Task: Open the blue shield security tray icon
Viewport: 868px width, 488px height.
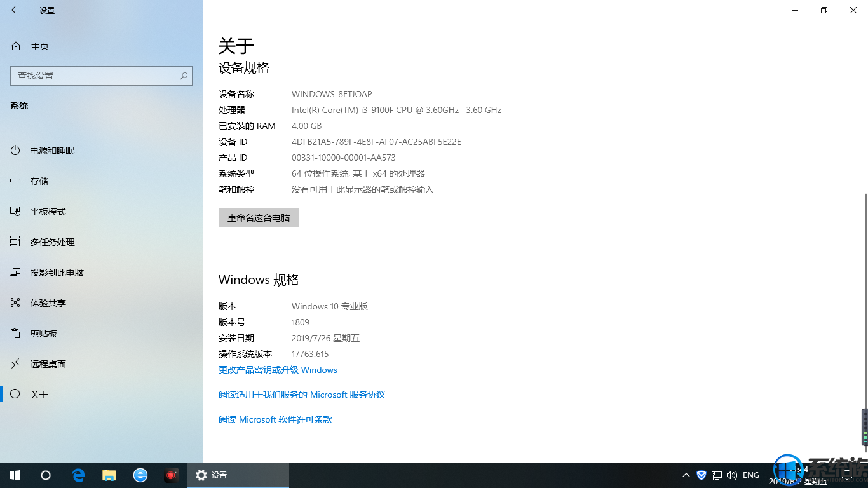Action: (702, 475)
